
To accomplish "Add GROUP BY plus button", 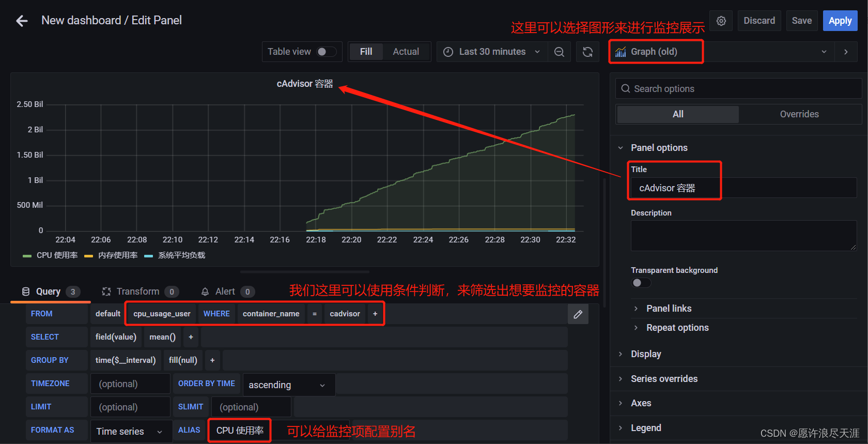I will click(212, 360).
